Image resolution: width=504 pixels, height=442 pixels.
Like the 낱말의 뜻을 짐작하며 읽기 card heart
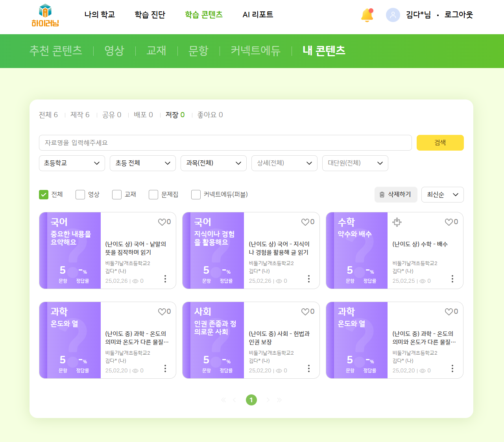click(x=162, y=222)
